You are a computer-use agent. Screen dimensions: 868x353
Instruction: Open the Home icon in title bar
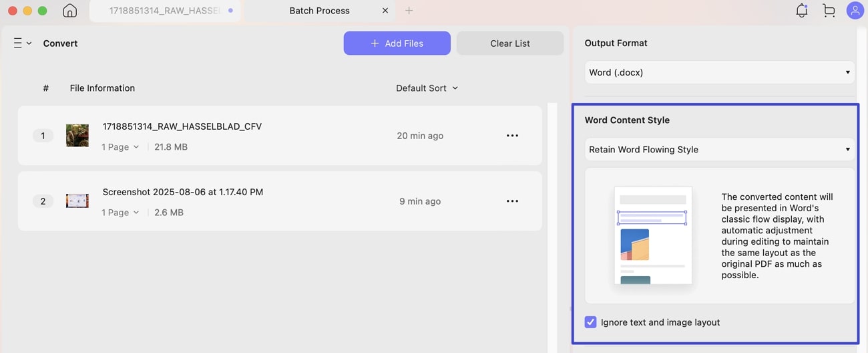coord(69,11)
